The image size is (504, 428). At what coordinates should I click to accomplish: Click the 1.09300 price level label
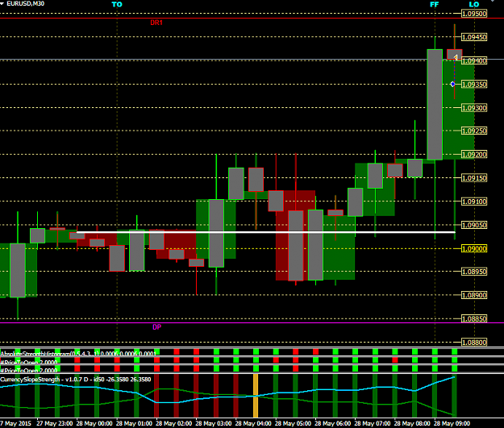tap(474, 108)
